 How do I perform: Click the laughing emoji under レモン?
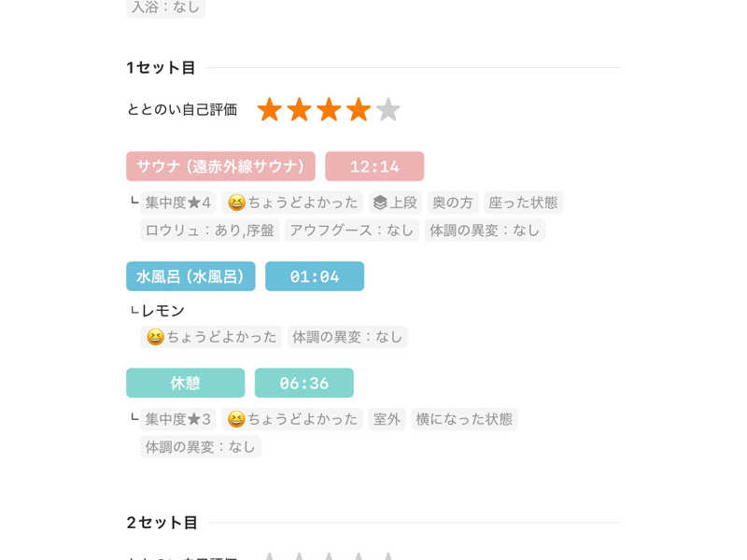click(x=155, y=337)
